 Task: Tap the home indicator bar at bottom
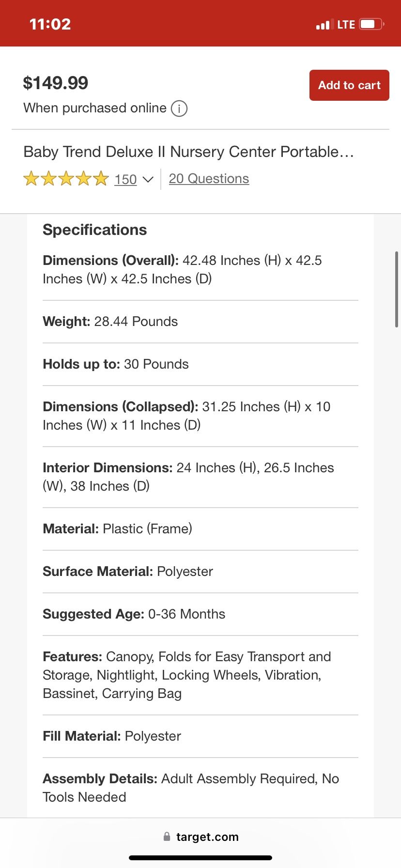[200, 858]
